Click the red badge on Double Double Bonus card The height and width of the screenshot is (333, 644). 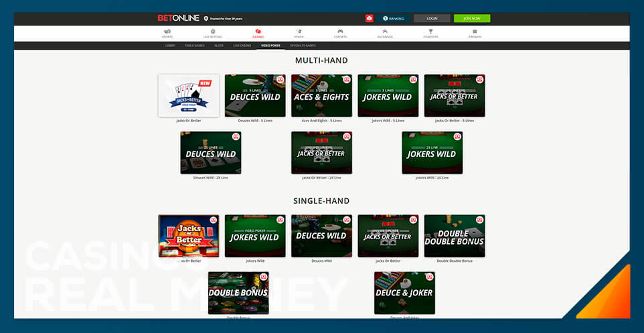(x=480, y=220)
